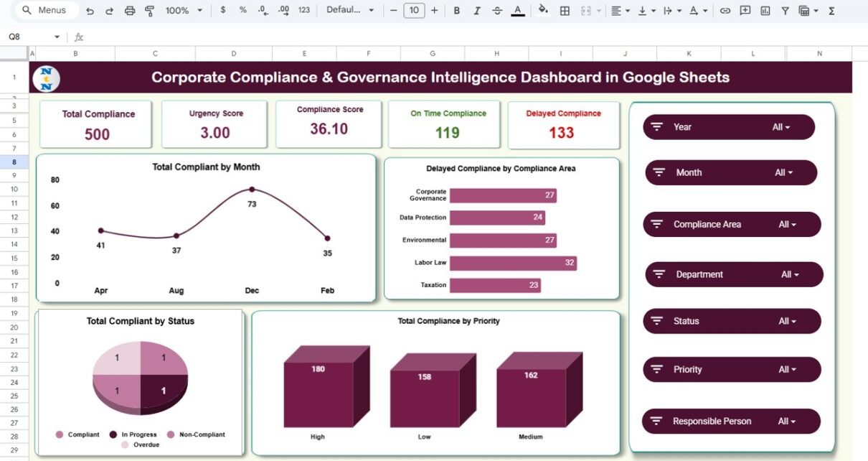Toggle bold formatting
The height and width of the screenshot is (461, 868).
point(456,11)
